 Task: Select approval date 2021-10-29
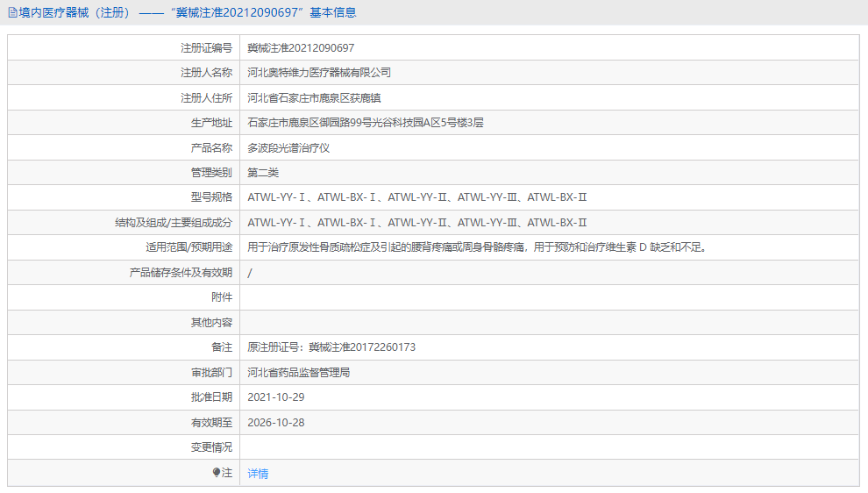[x=275, y=397]
